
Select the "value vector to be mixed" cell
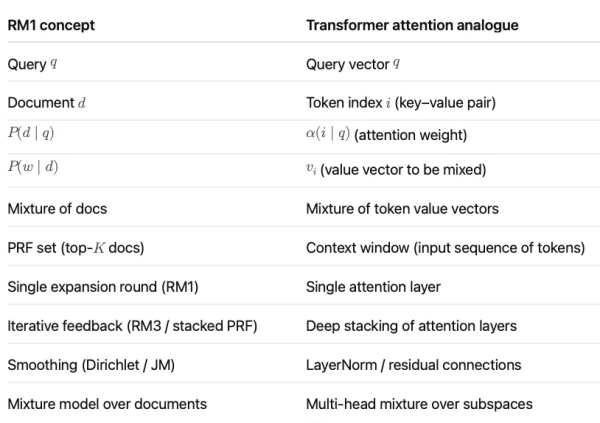click(396, 169)
